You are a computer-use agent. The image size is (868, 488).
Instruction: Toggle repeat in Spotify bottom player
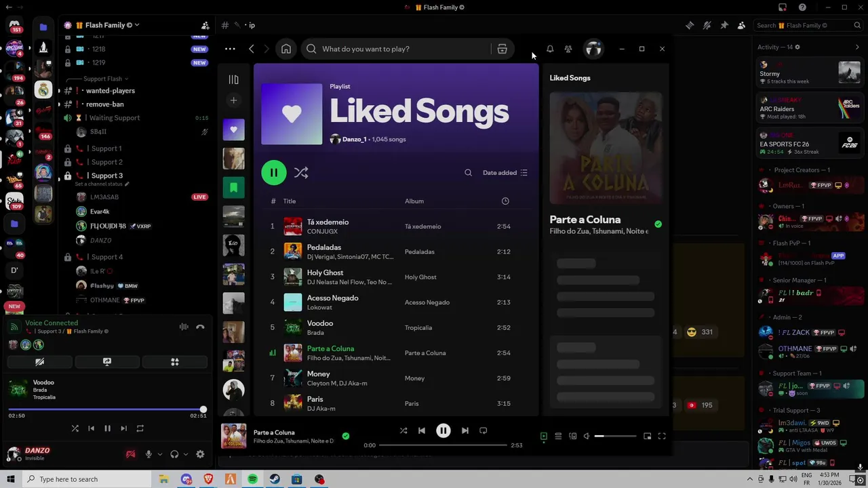[x=484, y=430]
